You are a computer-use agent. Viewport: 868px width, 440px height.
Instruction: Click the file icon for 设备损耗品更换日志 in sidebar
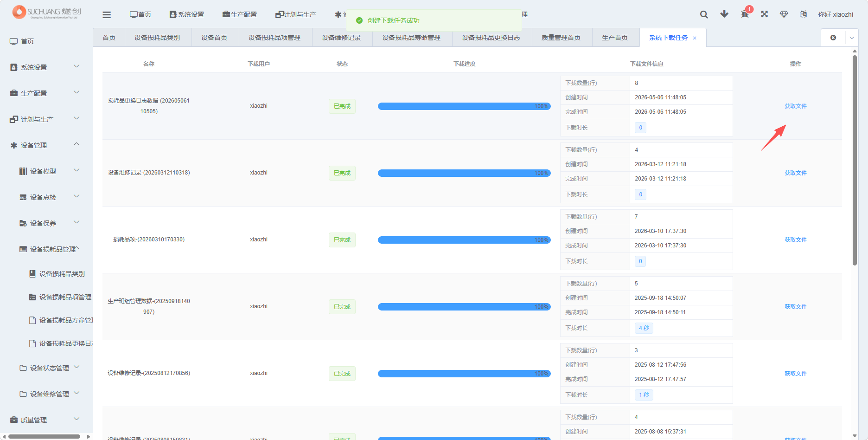pos(32,343)
